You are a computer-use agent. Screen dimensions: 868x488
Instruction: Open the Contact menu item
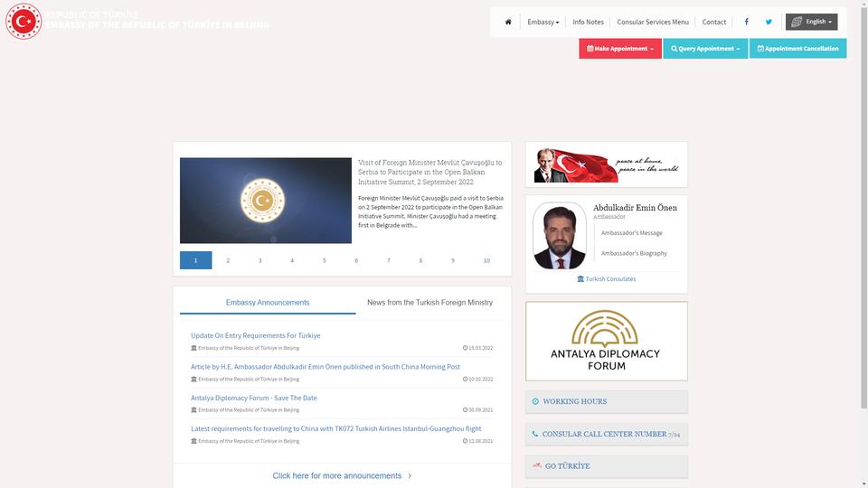coord(714,22)
